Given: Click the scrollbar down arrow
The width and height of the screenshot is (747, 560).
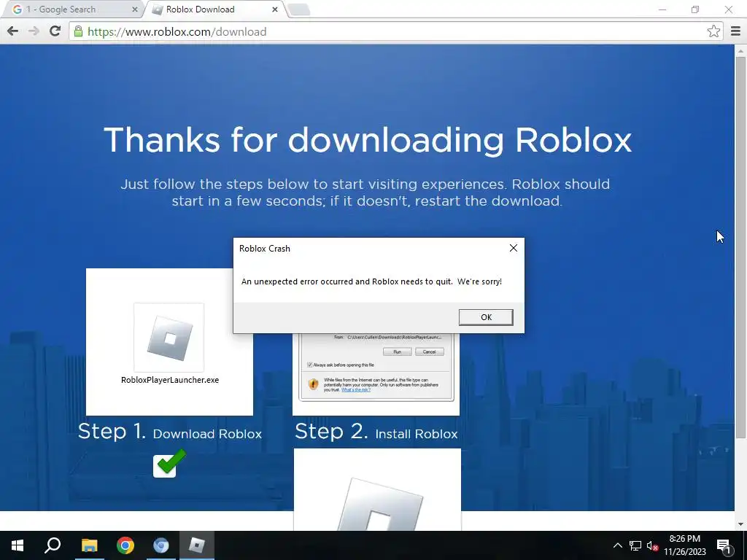Looking at the screenshot, I should [x=740, y=524].
